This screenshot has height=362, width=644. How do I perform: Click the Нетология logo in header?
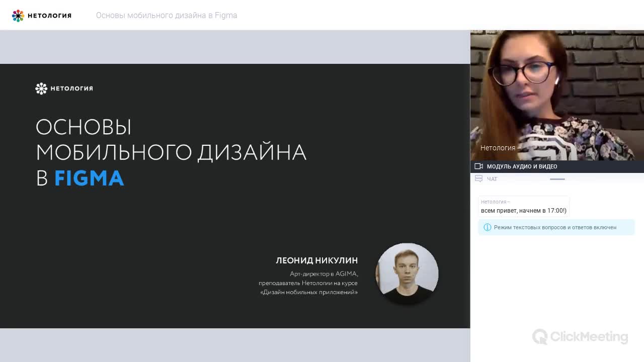(x=42, y=16)
